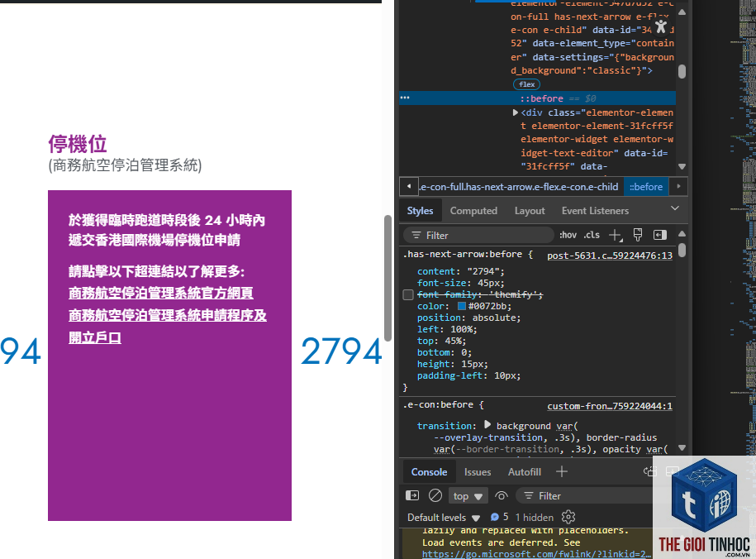The height and width of the screenshot is (559, 756).
Task: Toggle element state with :hov
Action: pos(568,235)
